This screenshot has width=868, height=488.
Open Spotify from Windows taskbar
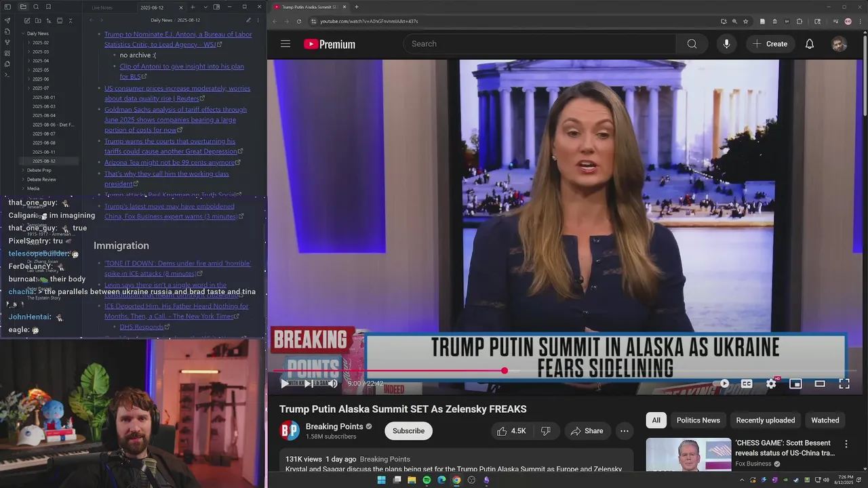click(427, 480)
